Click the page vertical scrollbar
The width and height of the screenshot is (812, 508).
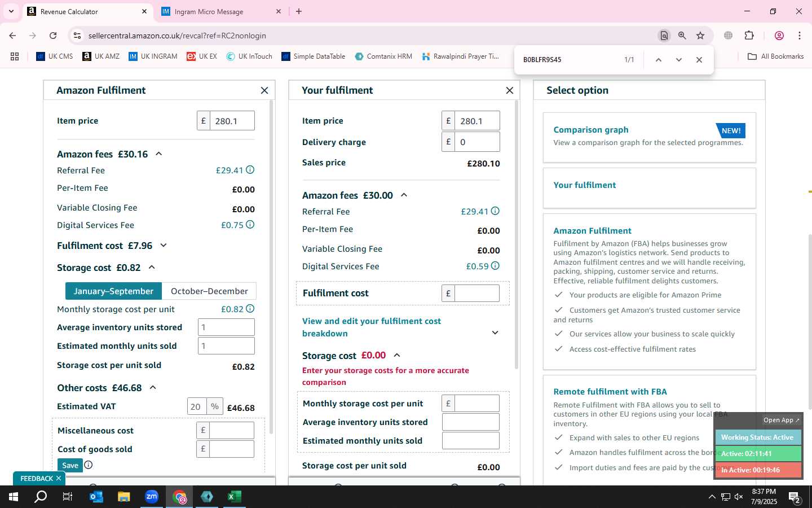coord(810,322)
